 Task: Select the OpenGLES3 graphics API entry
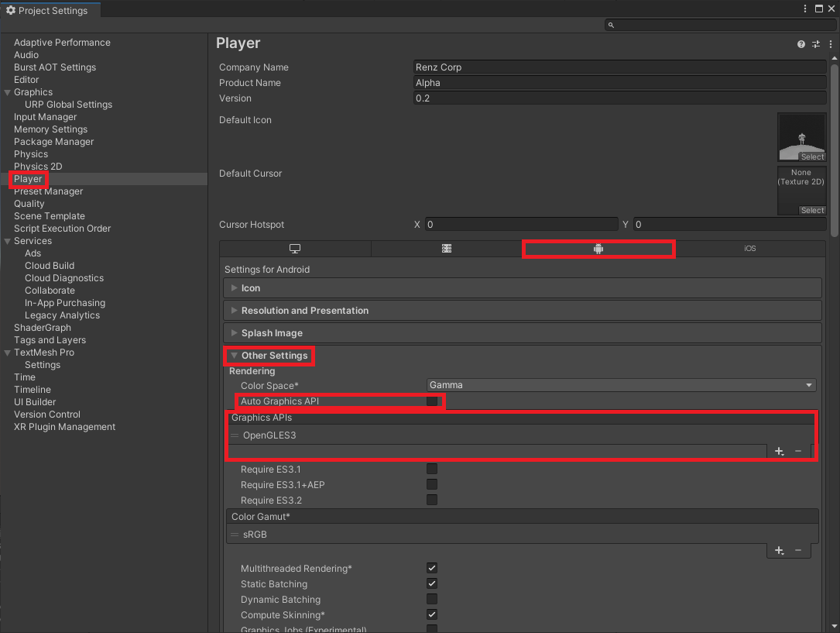(269, 435)
